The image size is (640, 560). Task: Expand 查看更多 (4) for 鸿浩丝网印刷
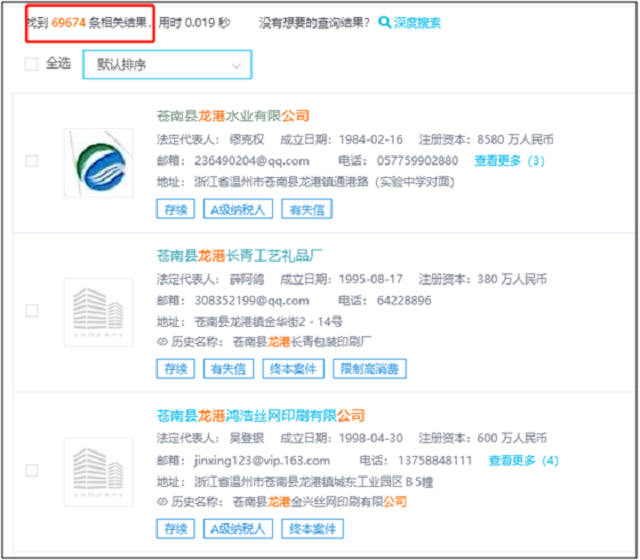(x=523, y=460)
